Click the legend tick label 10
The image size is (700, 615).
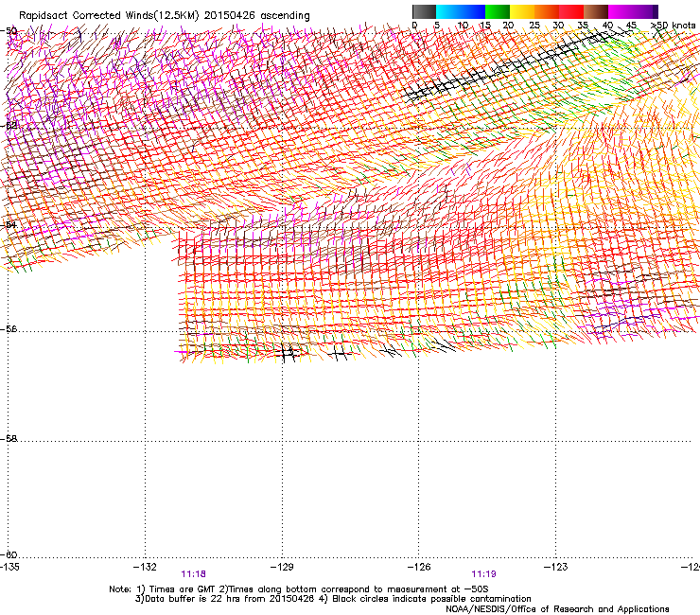coord(463,26)
